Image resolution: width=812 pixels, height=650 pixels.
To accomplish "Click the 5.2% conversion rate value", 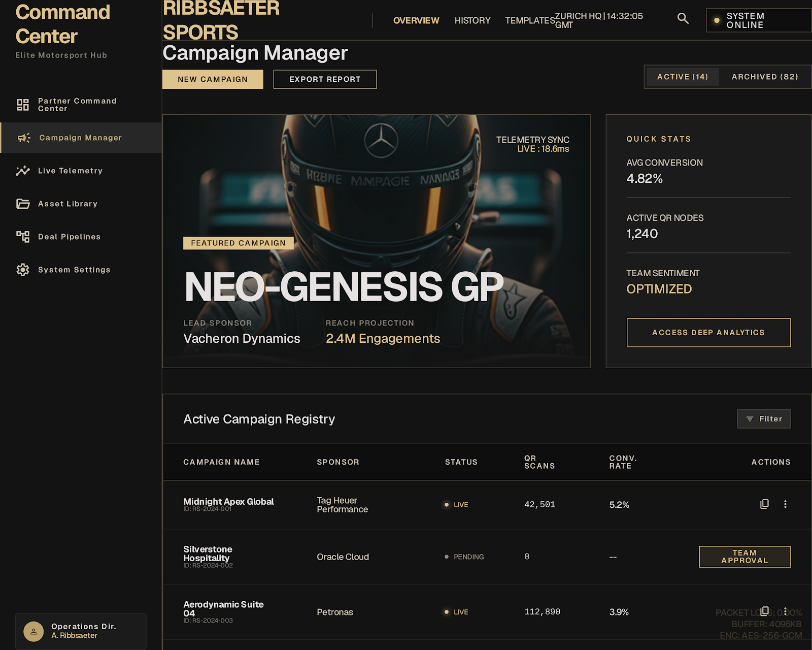I will click(x=619, y=505).
